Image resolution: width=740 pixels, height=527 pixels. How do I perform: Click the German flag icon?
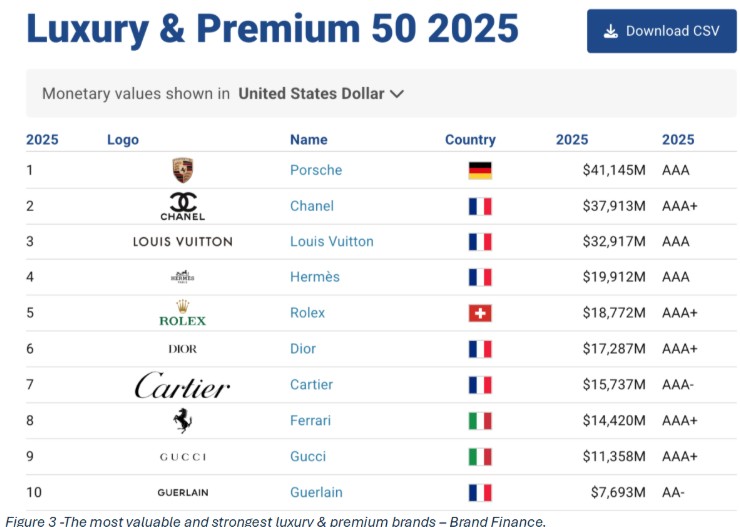(x=480, y=170)
